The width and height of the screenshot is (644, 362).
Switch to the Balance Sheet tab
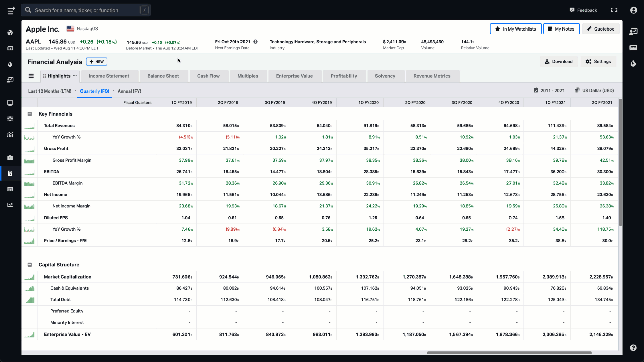tap(163, 76)
